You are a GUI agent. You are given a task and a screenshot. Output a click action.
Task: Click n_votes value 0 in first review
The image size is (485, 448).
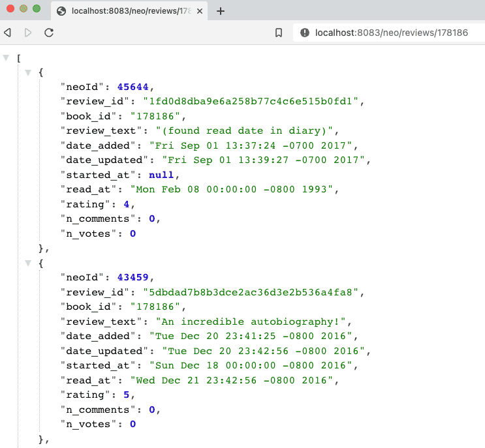[133, 233]
